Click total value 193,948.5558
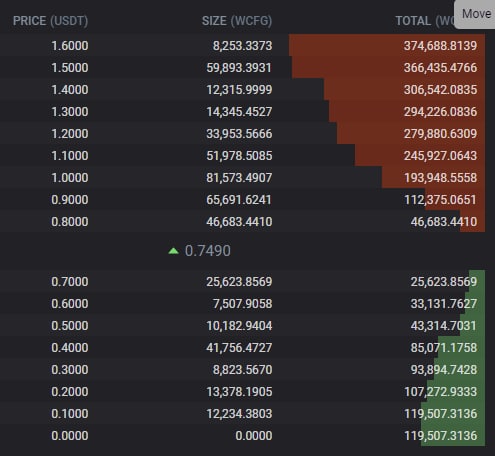The image size is (495, 456). [440, 178]
